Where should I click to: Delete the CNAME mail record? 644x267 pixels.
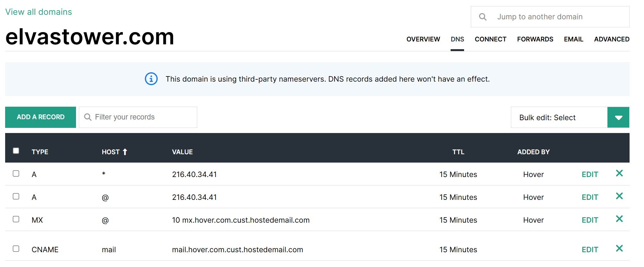click(x=619, y=249)
